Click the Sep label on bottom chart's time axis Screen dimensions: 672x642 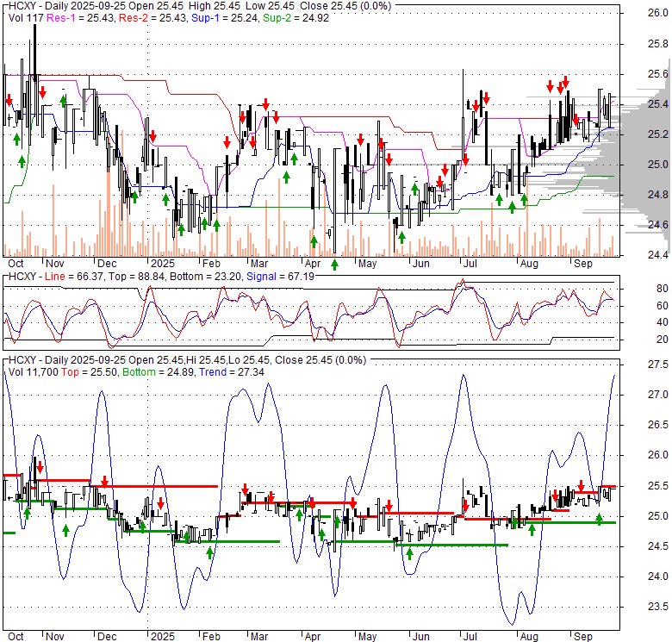tap(583, 637)
